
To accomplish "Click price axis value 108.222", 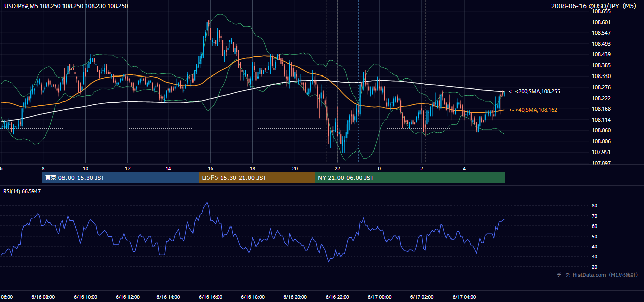I will (x=601, y=98).
